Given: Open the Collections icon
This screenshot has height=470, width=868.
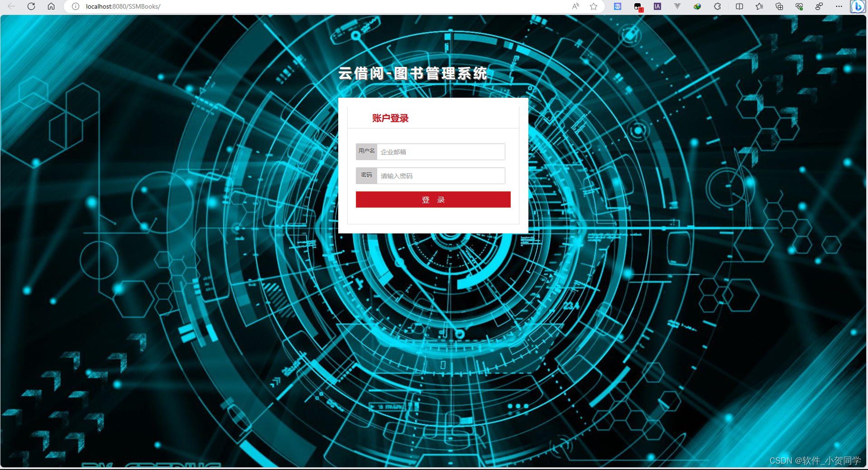Looking at the screenshot, I should pyautogui.click(x=779, y=6).
